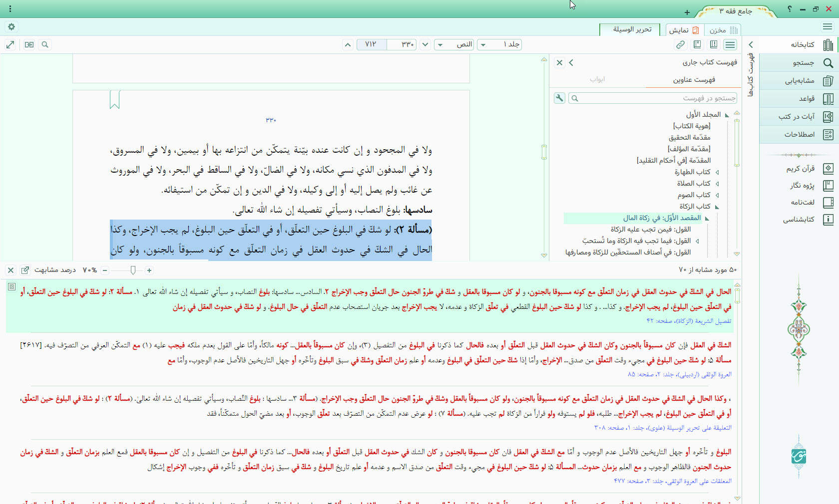
Task: Collapse the كتاب الزكاة node
Action: pyautogui.click(x=717, y=207)
